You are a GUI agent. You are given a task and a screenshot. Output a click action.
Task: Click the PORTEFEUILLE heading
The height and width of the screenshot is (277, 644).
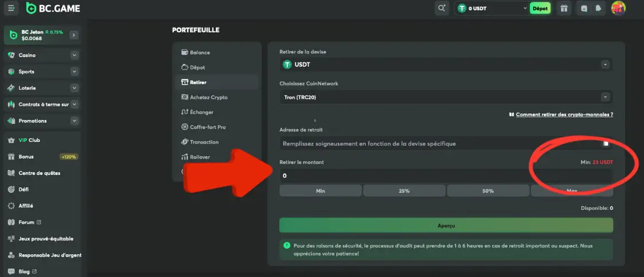click(196, 30)
